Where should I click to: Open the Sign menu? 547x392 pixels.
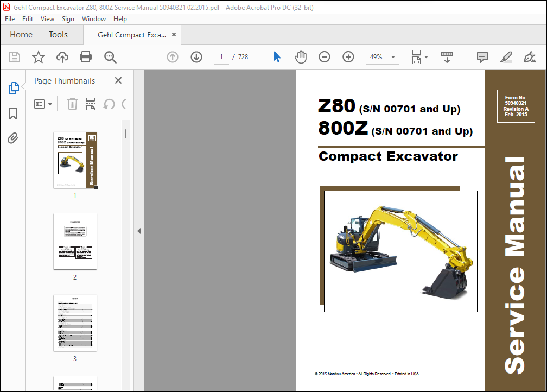(68, 19)
